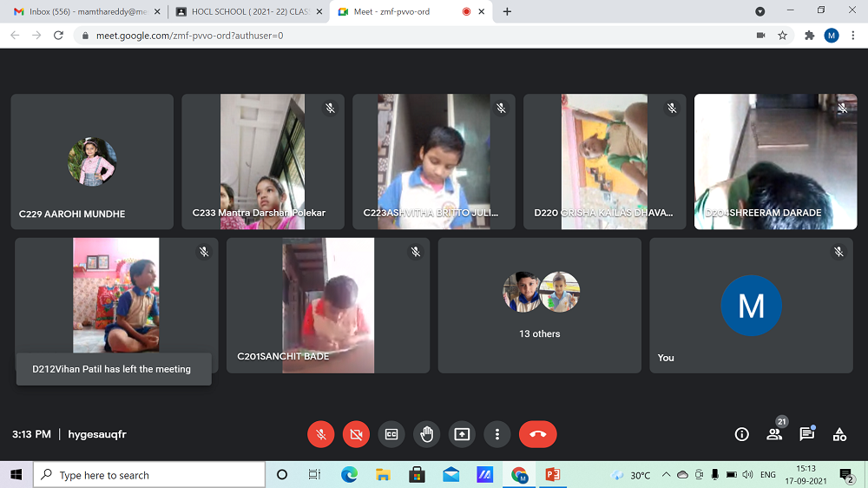Unmute the microphone

(321, 434)
